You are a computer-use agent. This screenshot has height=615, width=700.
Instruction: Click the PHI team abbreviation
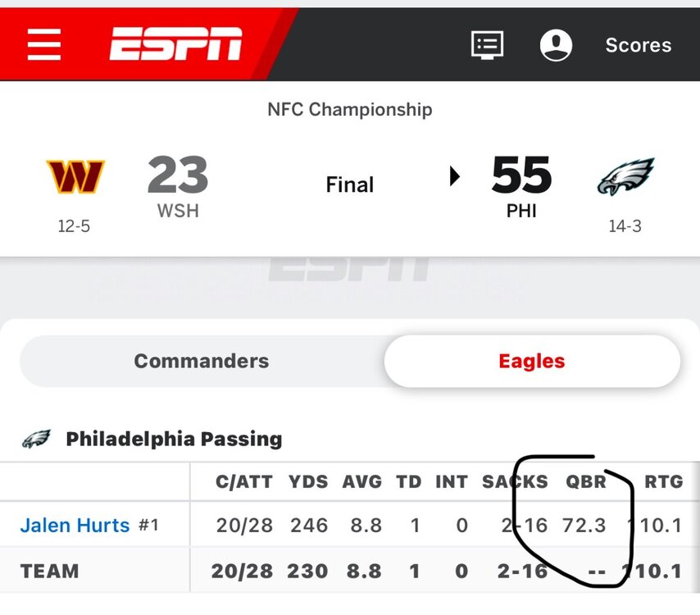521,211
